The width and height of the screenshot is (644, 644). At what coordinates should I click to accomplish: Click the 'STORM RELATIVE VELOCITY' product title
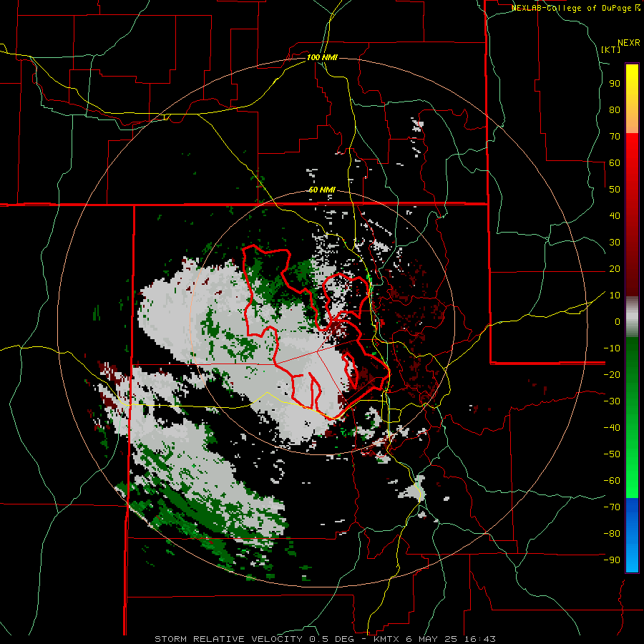[x=228, y=639]
